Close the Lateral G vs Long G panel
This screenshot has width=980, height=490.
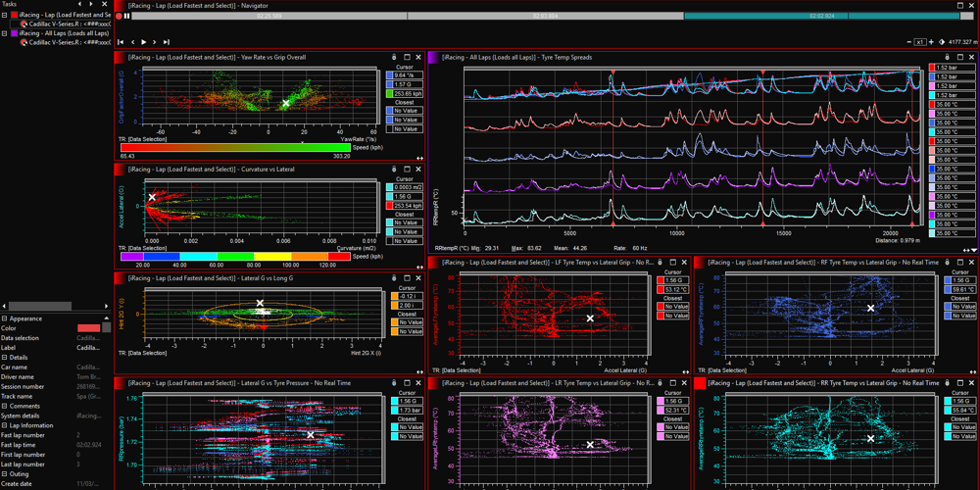(419, 279)
